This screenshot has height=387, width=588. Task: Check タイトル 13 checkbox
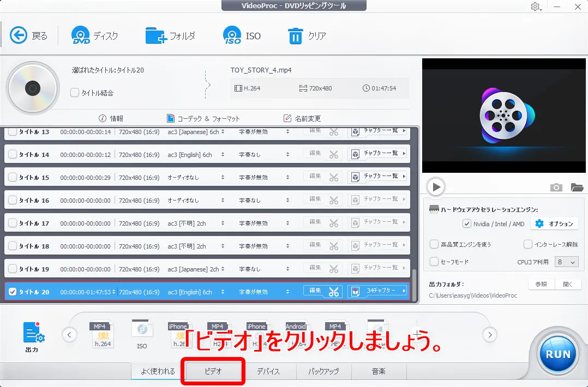[13, 131]
